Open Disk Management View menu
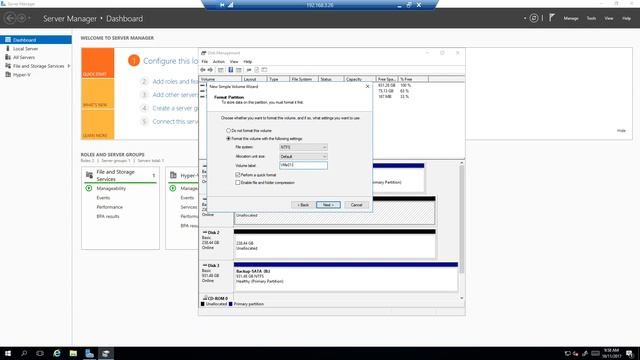 (234, 62)
